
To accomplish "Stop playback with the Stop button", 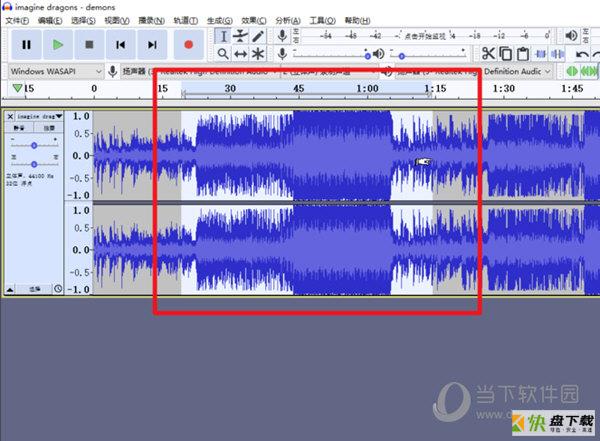I will [x=89, y=45].
